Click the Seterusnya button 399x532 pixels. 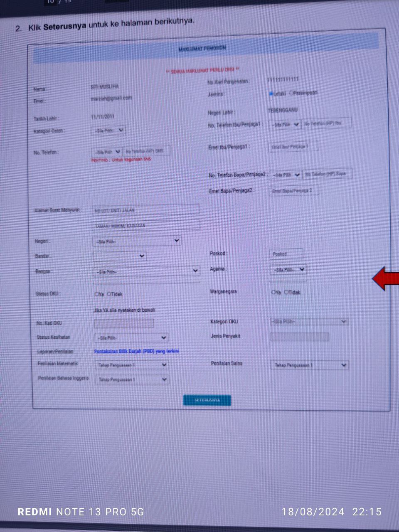pos(207,400)
